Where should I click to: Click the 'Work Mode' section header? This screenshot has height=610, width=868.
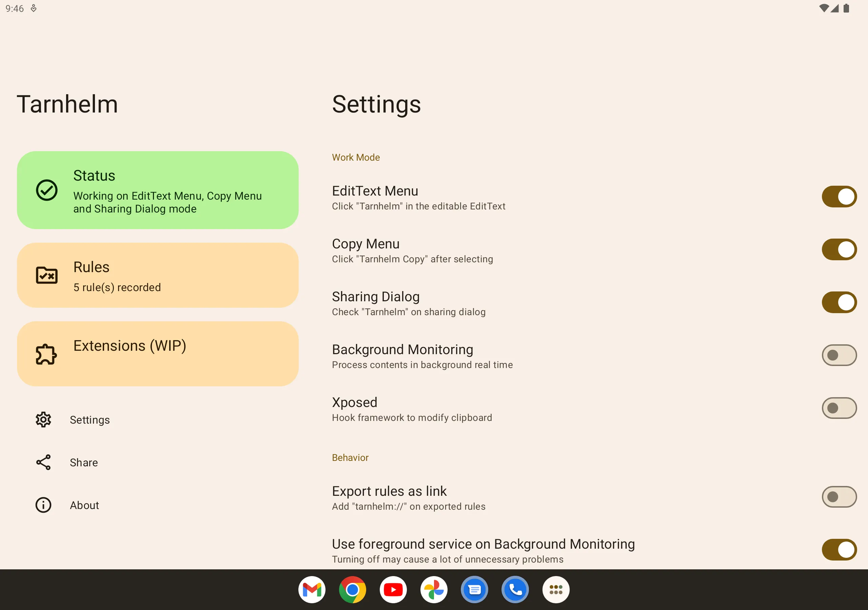click(356, 157)
